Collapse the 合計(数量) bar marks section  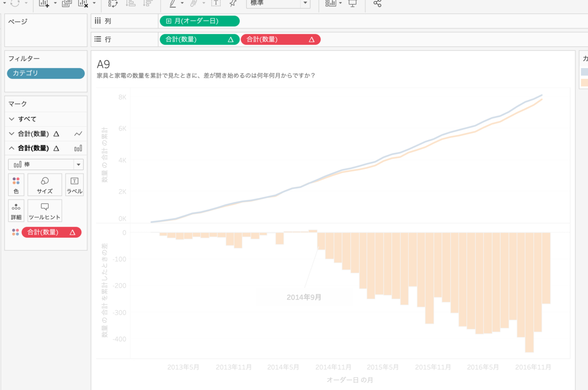(x=12, y=148)
